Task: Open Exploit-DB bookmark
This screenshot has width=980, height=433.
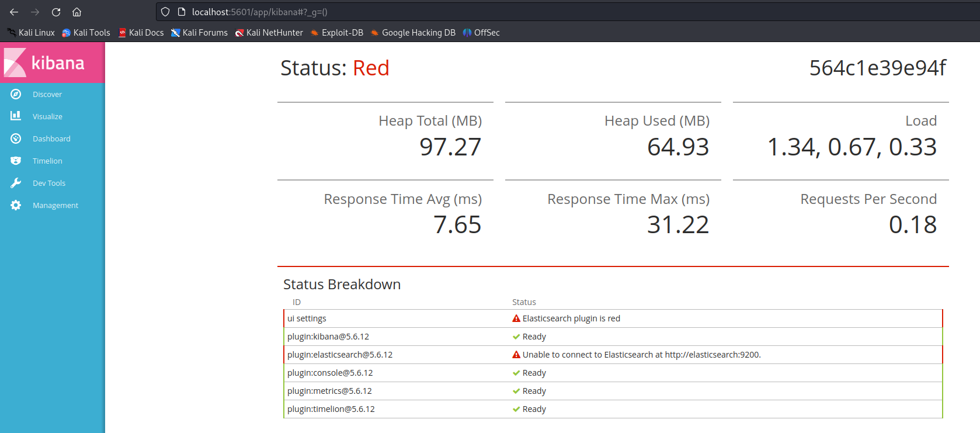Action: [337, 33]
